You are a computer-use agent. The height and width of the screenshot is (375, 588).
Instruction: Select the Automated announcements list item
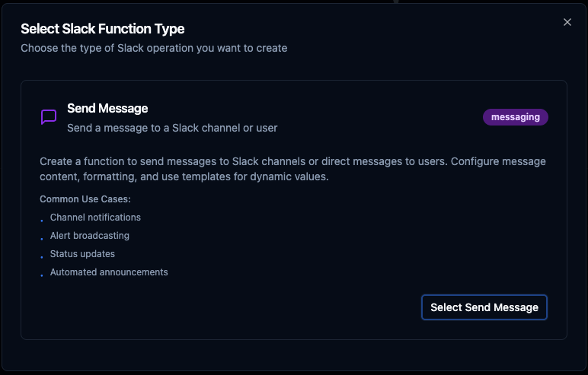click(109, 272)
